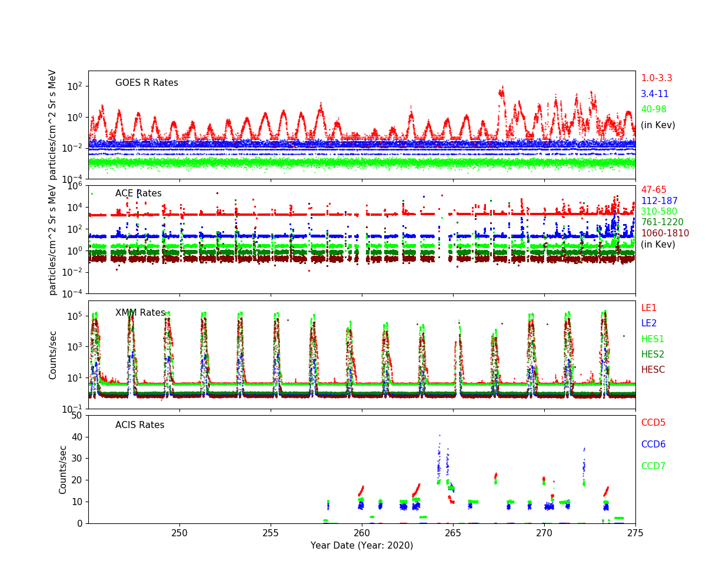
Task: Pick the 761-1220 ACE legend label
Action: click(662, 222)
